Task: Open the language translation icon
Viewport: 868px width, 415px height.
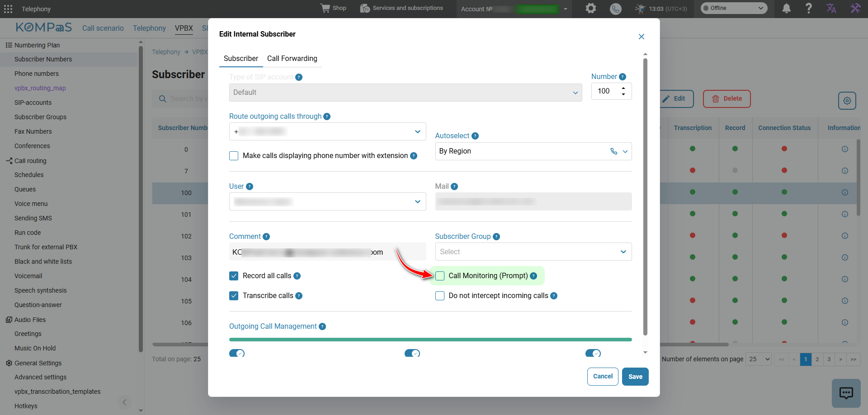Action: point(831,8)
